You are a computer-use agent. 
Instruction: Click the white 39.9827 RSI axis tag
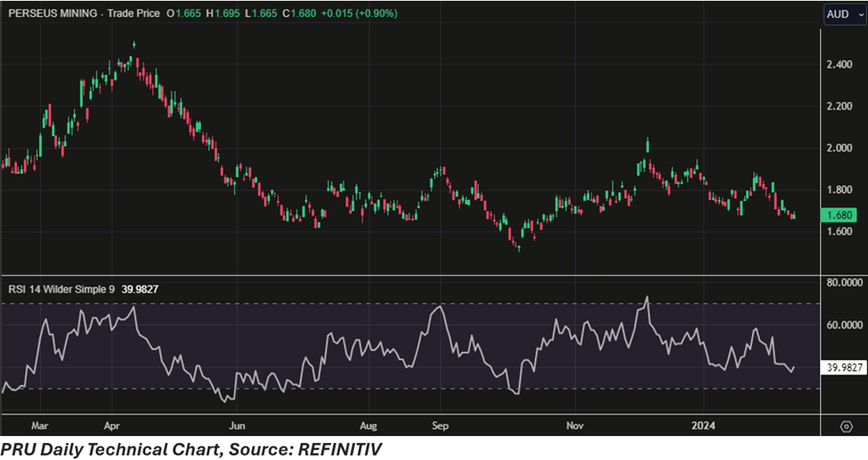pyautogui.click(x=844, y=367)
